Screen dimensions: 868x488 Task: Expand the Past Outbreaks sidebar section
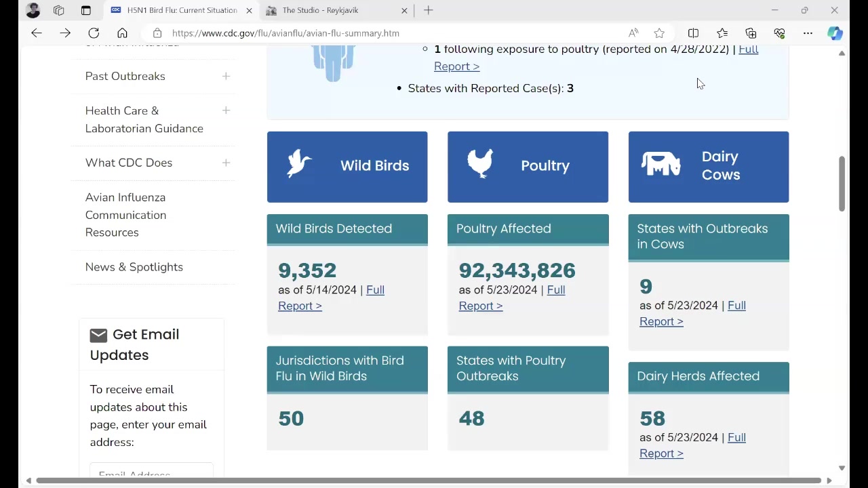point(226,76)
